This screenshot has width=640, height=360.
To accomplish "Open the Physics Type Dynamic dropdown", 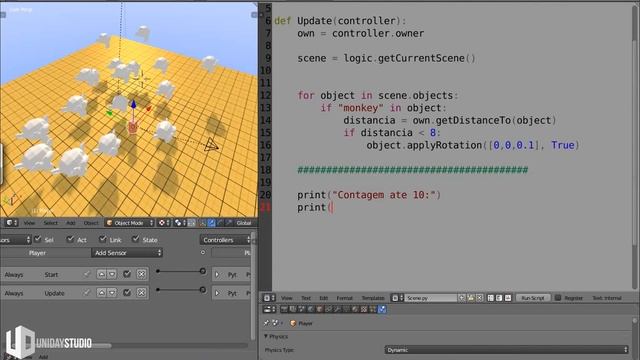I will coord(506,350).
